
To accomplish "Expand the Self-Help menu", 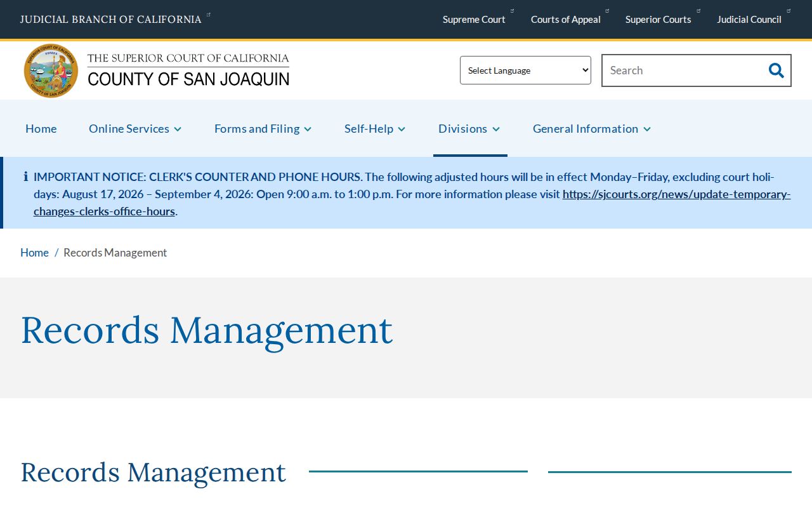I will pos(375,128).
